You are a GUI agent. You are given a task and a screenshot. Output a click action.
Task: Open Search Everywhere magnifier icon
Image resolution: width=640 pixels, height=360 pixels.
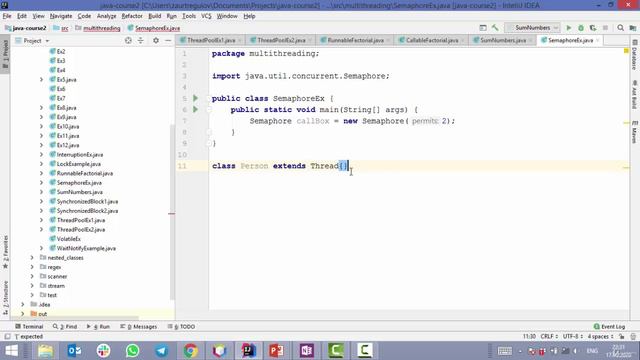(x=620, y=28)
